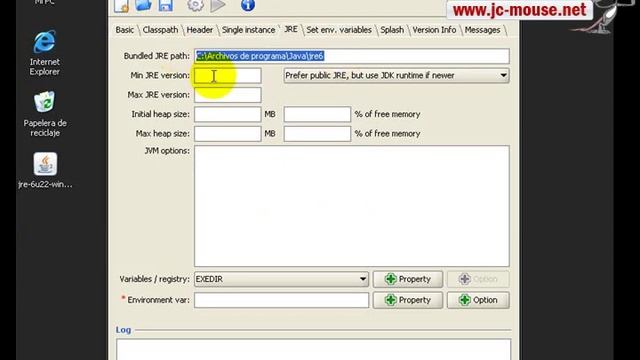Open the Splash tab
The image size is (640, 360).
[x=392, y=30]
